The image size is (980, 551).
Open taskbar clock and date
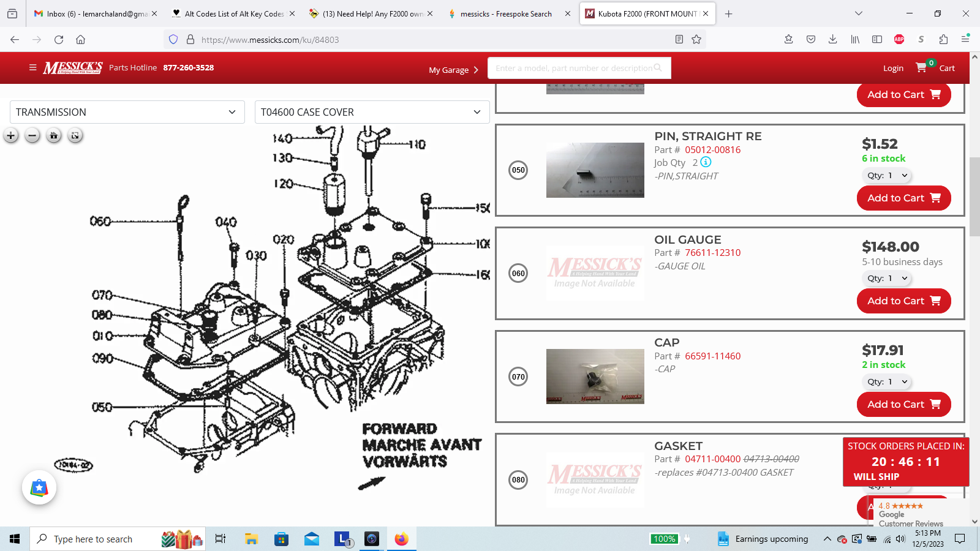click(927, 539)
